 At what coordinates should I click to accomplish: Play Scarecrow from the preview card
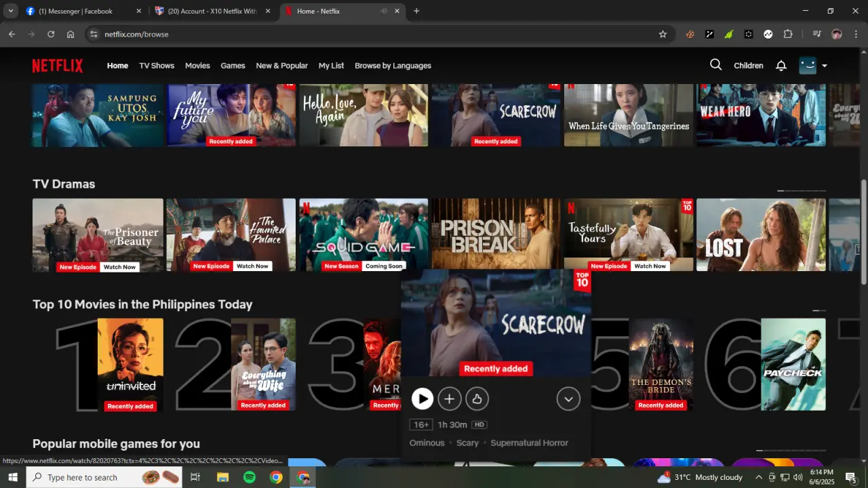point(422,399)
